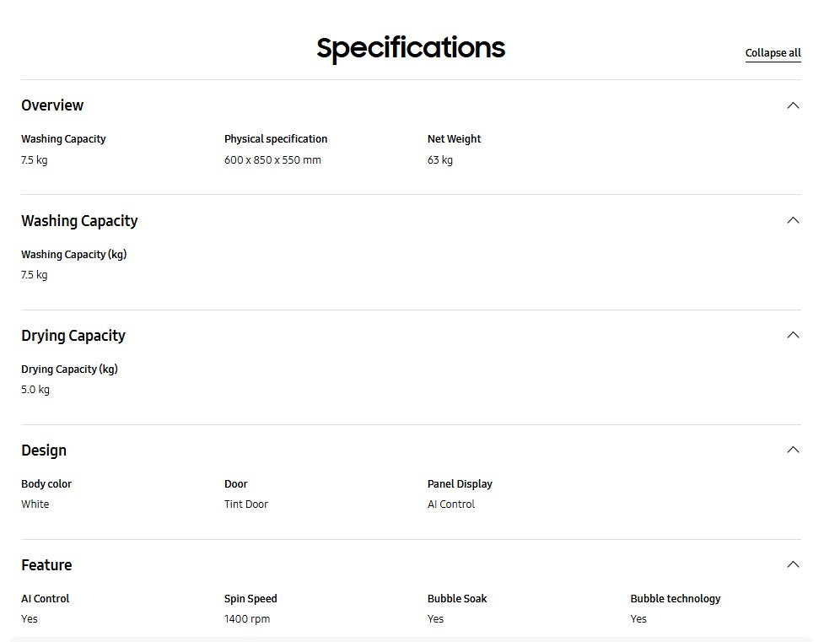
Task: Click the Collapse all link
Action: (x=773, y=53)
